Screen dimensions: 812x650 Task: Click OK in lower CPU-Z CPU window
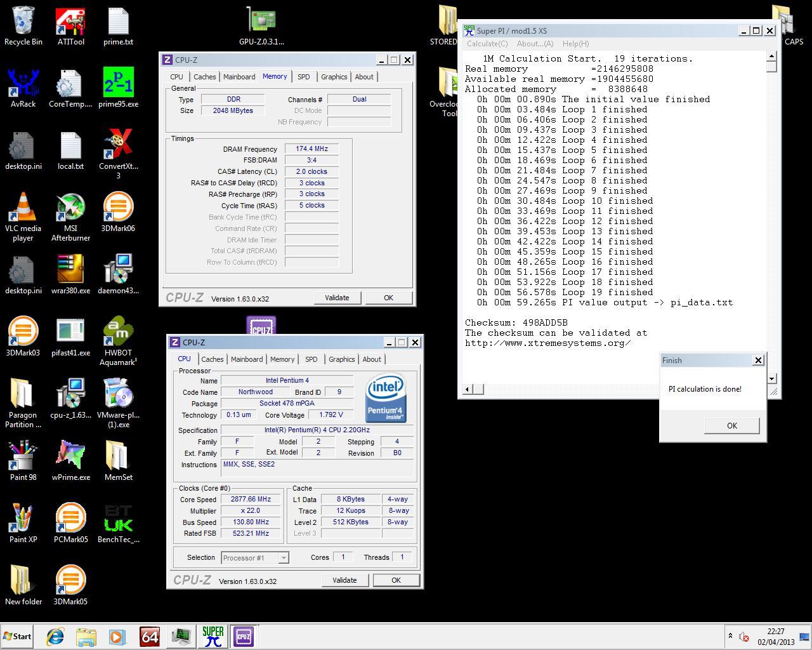point(396,580)
